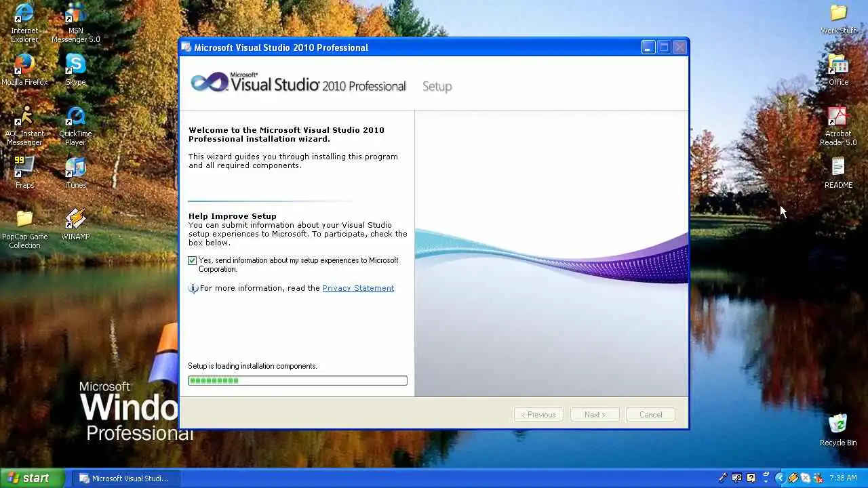Open the Internet Explorer desktop icon
The height and width of the screenshot is (488, 868).
pyautogui.click(x=24, y=22)
